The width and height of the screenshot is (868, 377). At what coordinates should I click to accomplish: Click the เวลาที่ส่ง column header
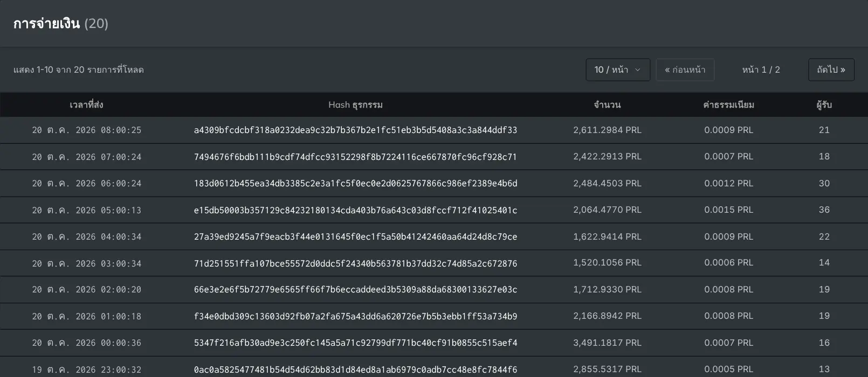pos(86,104)
